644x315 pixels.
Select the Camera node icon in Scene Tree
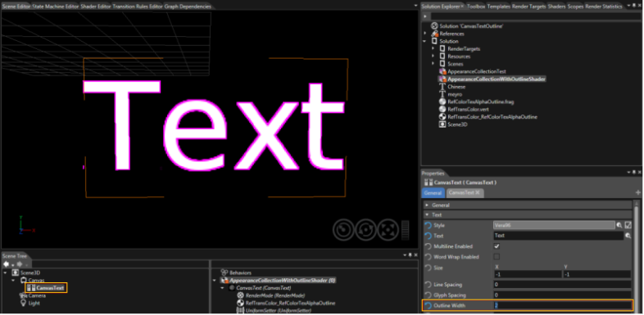point(23,295)
